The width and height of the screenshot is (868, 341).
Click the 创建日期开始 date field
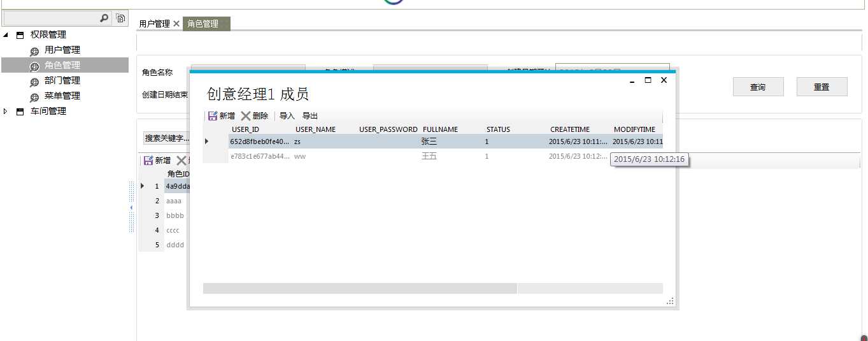612,67
